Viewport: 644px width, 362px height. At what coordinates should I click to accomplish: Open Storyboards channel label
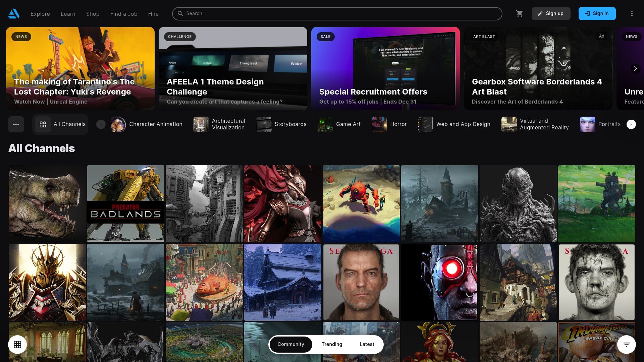click(290, 124)
